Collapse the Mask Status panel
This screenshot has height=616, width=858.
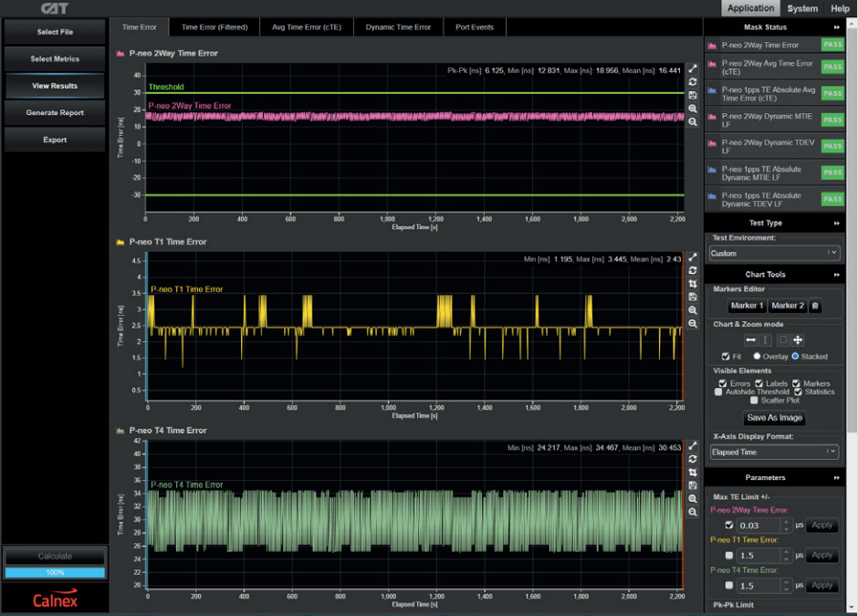[836, 27]
